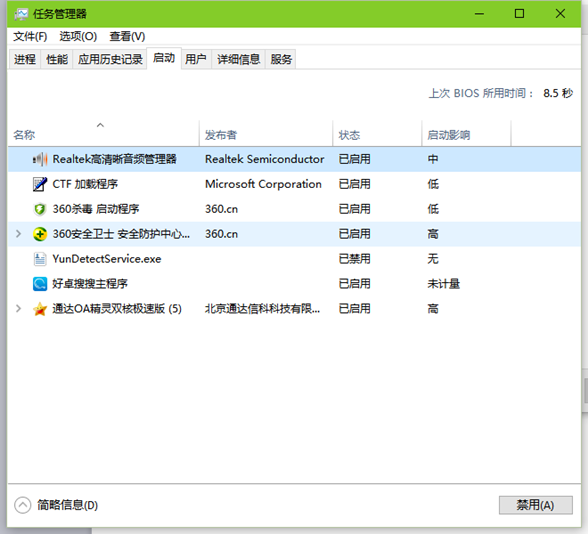588x534 pixels.
Task: Select the Realtek高清晰音频管理器 row name
Action: (114, 159)
